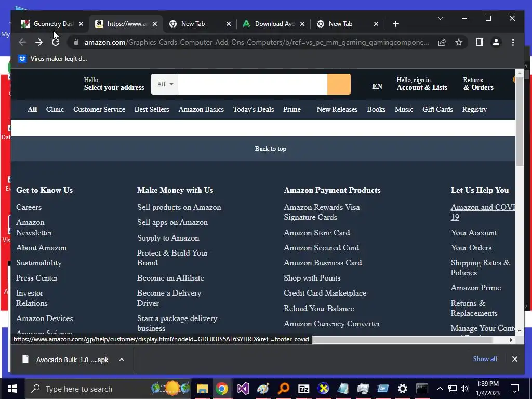
Task: Open the Windows Start menu
Action: (12, 389)
